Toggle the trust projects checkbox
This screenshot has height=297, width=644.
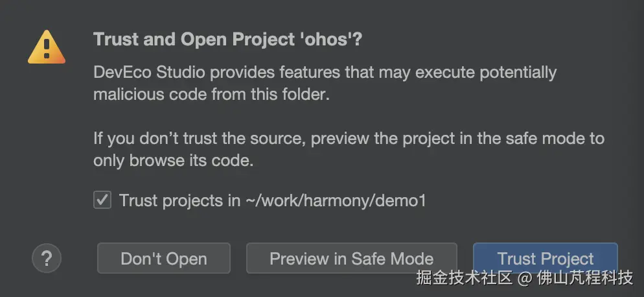point(102,200)
